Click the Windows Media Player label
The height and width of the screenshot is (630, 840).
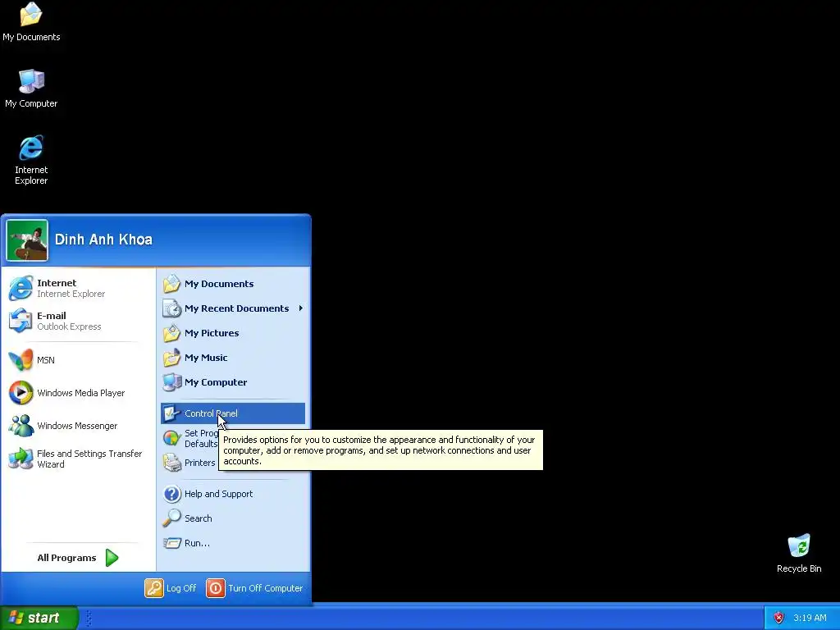(x=81, y=393)
